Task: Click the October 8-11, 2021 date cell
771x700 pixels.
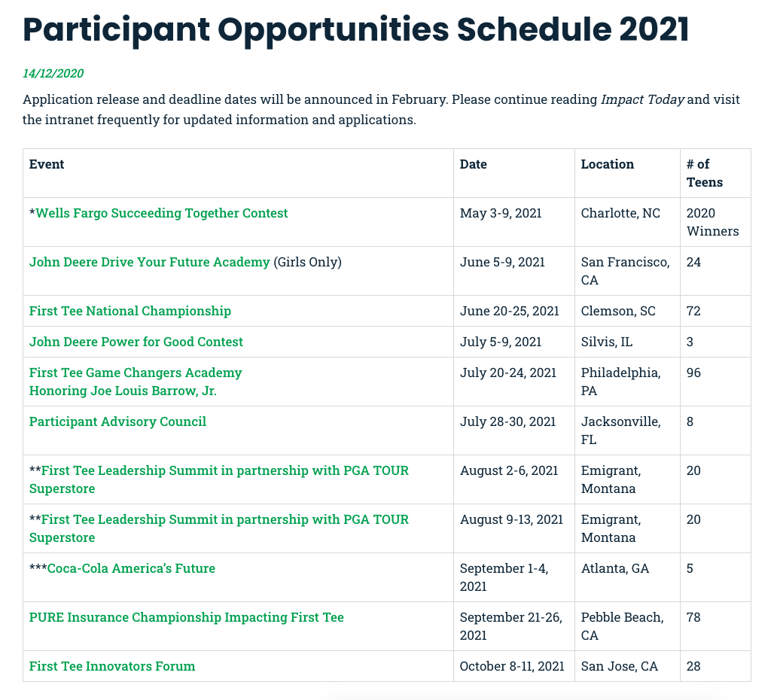Action: tap(512, 667)
